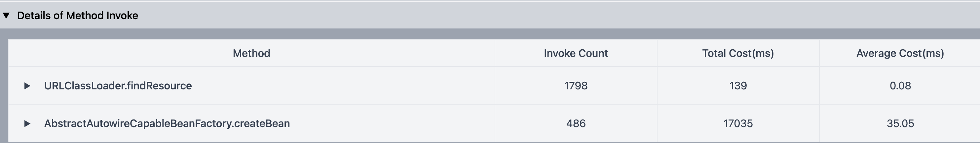Collapse the Details of Method Invoke section
This screenshot has height=143, width=980.
[6, 16]
